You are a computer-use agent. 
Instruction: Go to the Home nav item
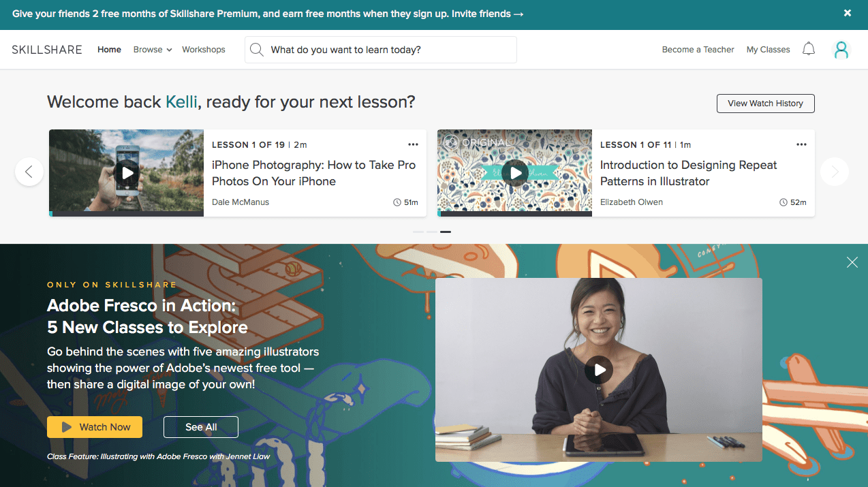coord(109,50)
